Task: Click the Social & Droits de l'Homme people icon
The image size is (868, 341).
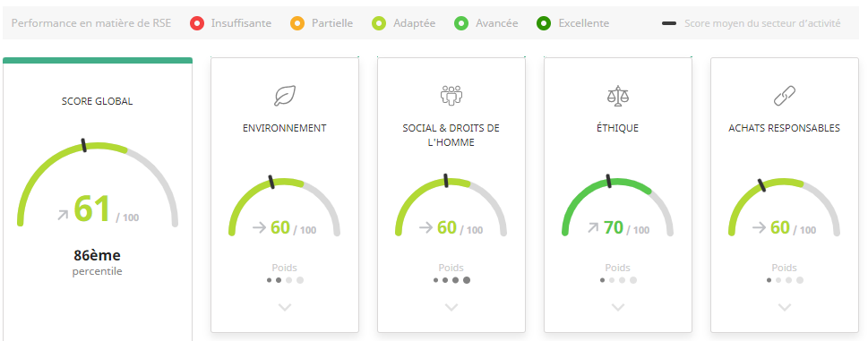Action: click(x=451, y=95)
